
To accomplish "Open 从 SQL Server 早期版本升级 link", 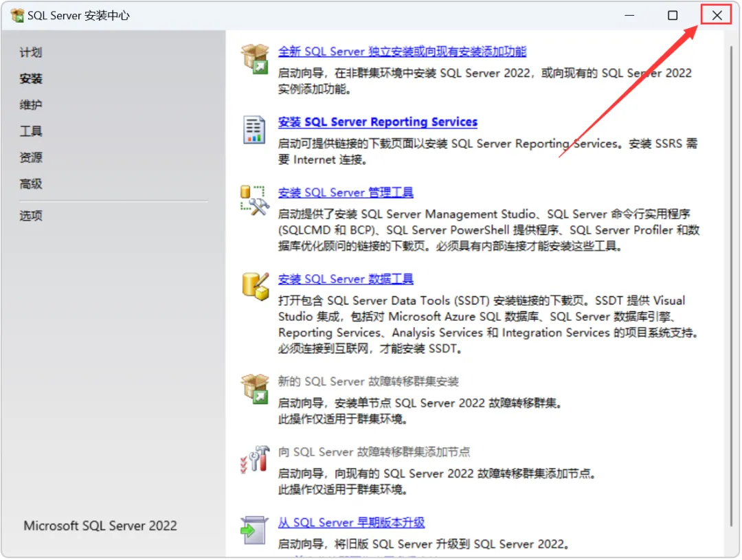I will (x=351, y=523).
